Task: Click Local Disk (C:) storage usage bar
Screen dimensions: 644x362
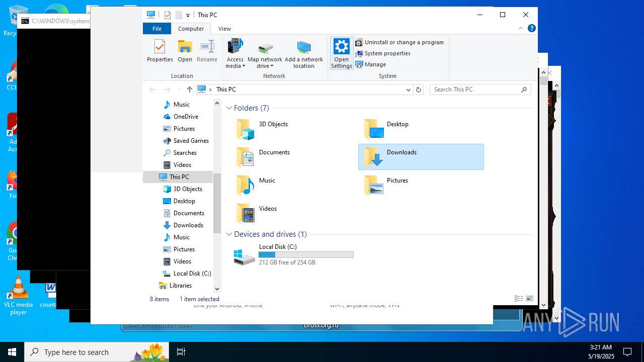Action: coord(306,255)
